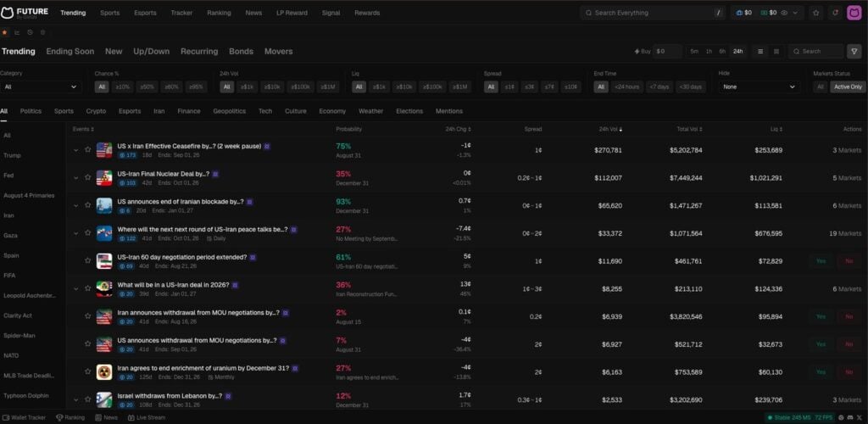Open the funnel filter button
Screen dimensions: 868x424
pyautogui.click(x=854, y=52)
